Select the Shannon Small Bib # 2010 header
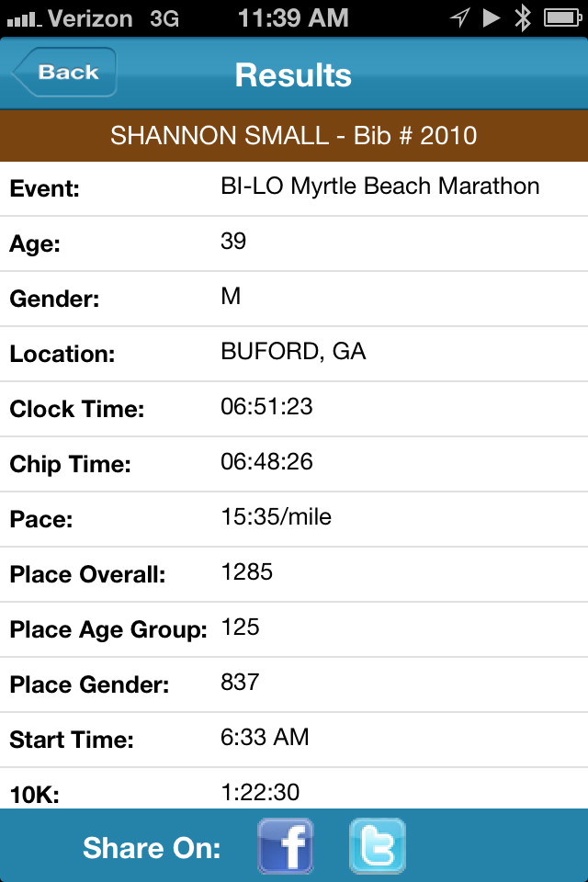 (294, 136)
